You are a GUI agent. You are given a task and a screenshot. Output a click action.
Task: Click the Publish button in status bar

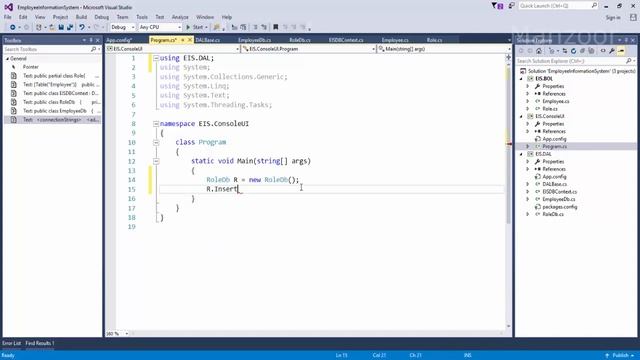(x=620, y=356)
